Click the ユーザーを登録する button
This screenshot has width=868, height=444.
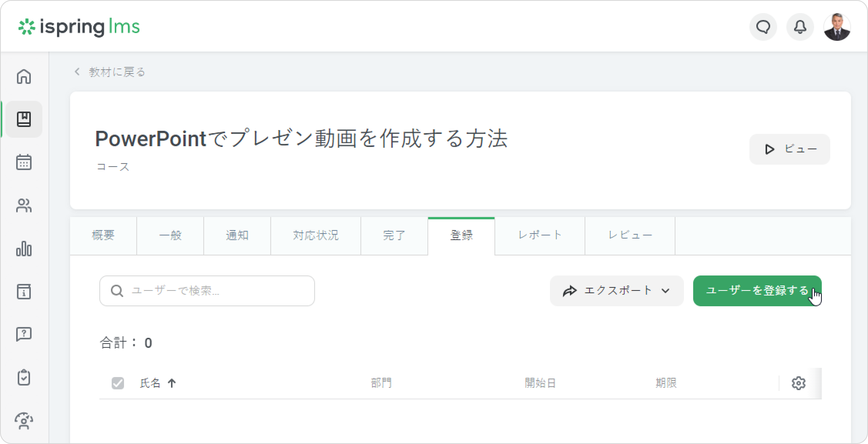tap(757, 291)
